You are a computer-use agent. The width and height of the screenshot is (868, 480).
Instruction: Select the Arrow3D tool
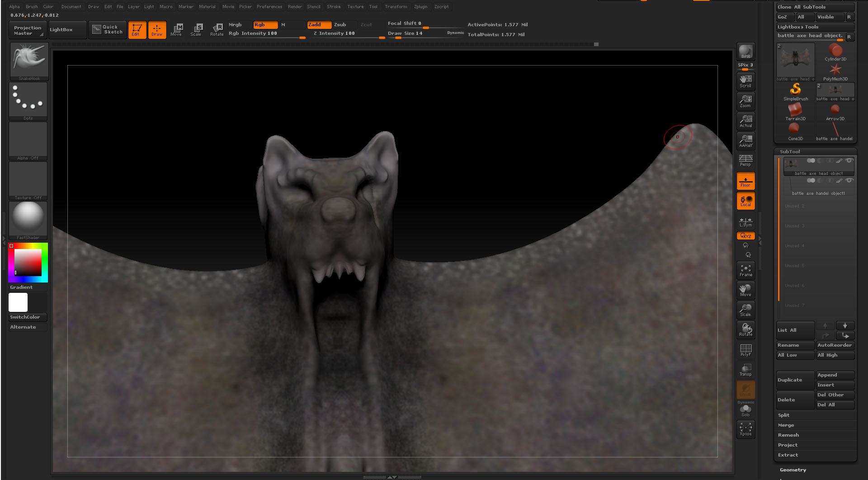coord(835,112)
